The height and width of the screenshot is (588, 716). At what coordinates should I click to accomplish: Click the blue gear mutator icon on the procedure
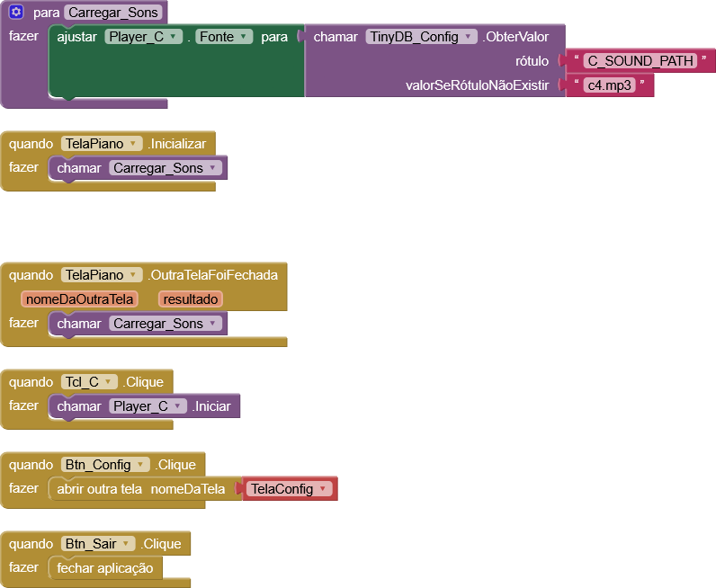coord(16,13)
